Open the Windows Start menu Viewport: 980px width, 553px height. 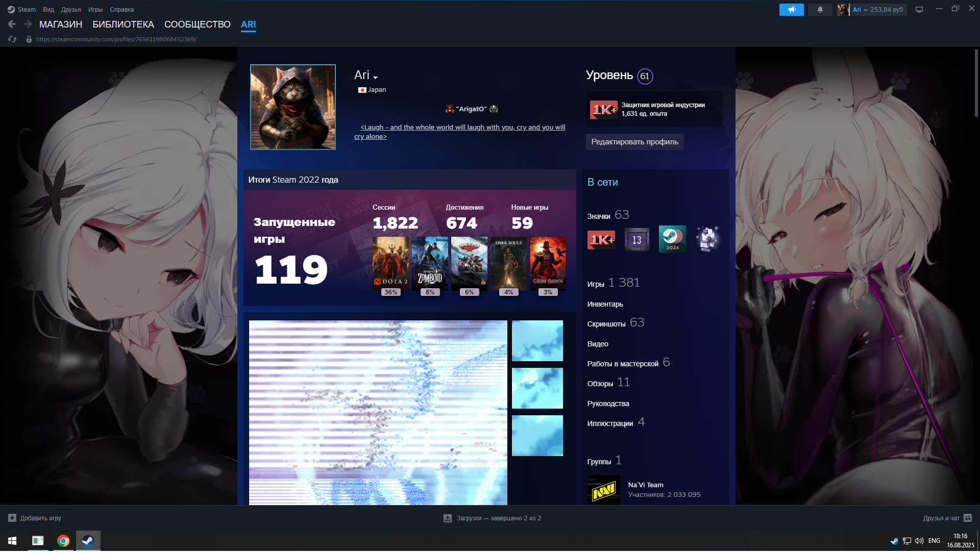point(12,541)
